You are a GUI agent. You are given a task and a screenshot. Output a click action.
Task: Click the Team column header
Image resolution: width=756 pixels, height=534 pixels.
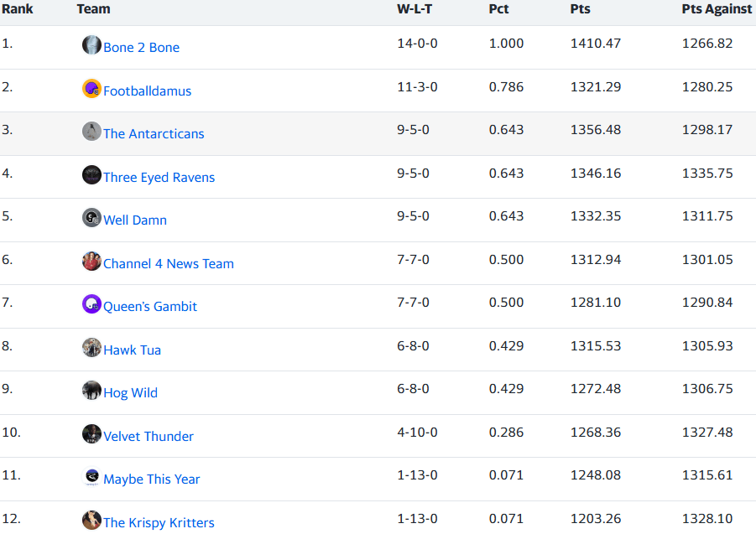[x=93, y=9]
